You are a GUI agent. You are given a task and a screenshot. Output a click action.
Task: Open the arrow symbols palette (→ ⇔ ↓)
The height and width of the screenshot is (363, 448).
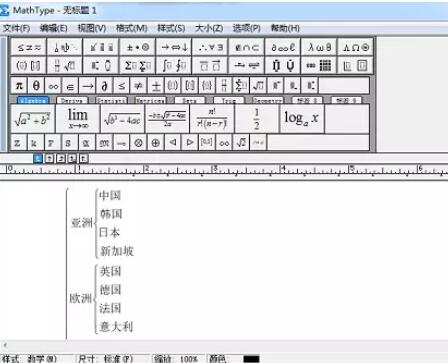pos(174,47)
